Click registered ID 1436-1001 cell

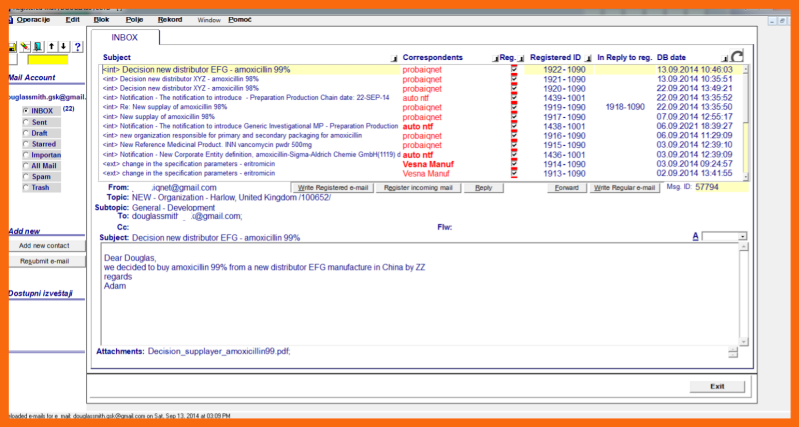coord(564,155)
